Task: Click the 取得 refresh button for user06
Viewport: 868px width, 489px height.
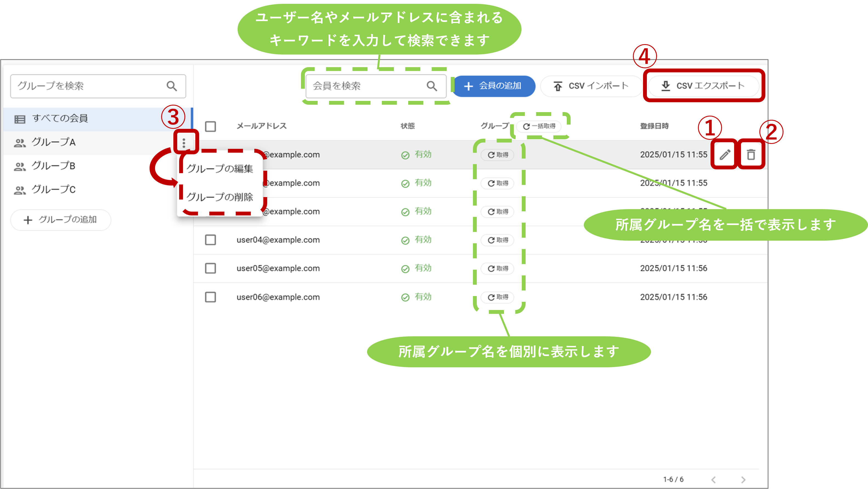Action: click(498, 297)
